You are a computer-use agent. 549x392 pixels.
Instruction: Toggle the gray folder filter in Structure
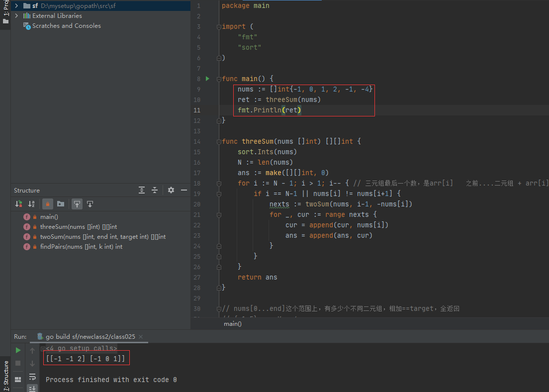[x=61, y=204]
